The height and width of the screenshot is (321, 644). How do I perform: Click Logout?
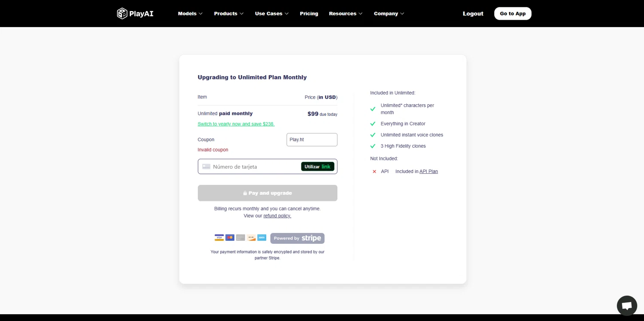pyautogui.click(x=473, y=14)
